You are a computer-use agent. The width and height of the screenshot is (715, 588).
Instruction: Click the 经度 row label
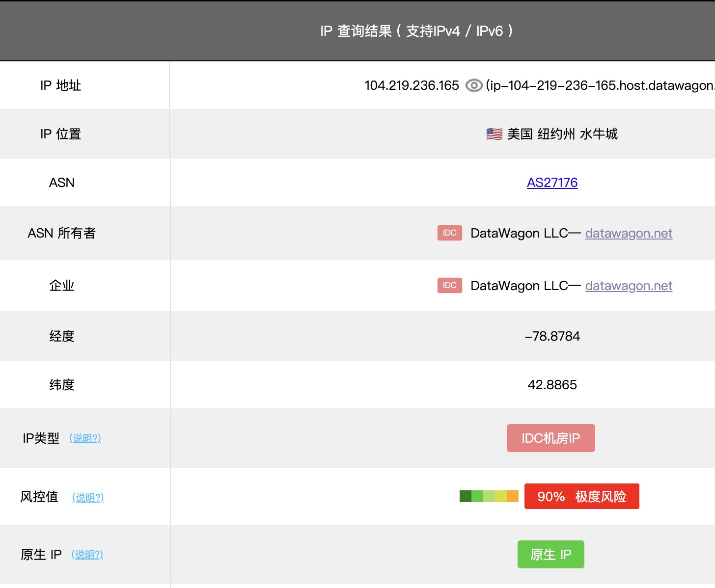pos(62,336)
